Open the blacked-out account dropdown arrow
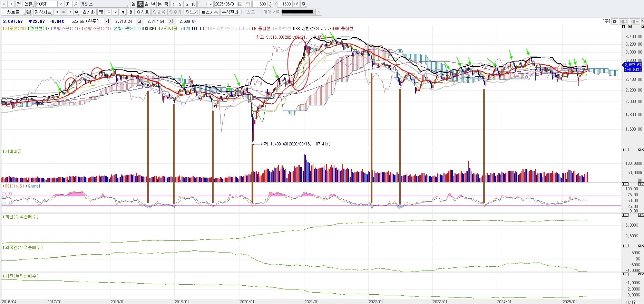The height and width of the screenshot is (304, 644). pyautogui.click(x=319, y=12)
